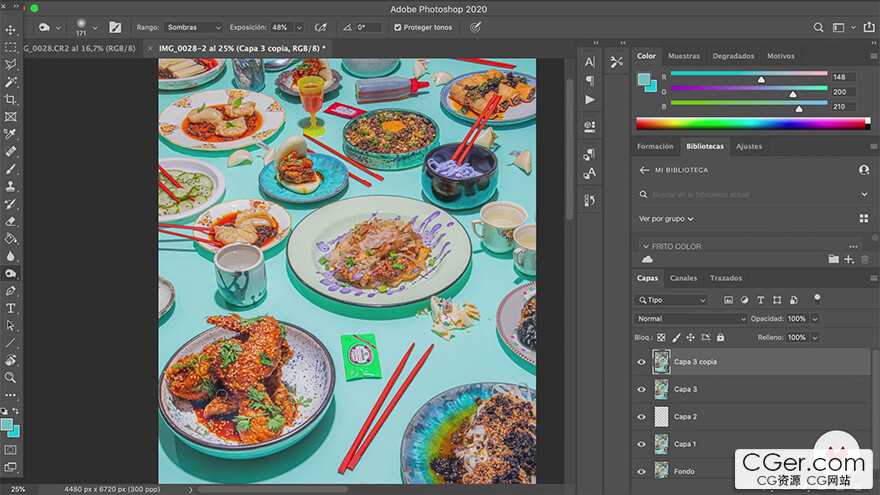880x495 pixels.
Task: Click the grid view icon in Bibliotecas
Action: click(x=864, y=218)
